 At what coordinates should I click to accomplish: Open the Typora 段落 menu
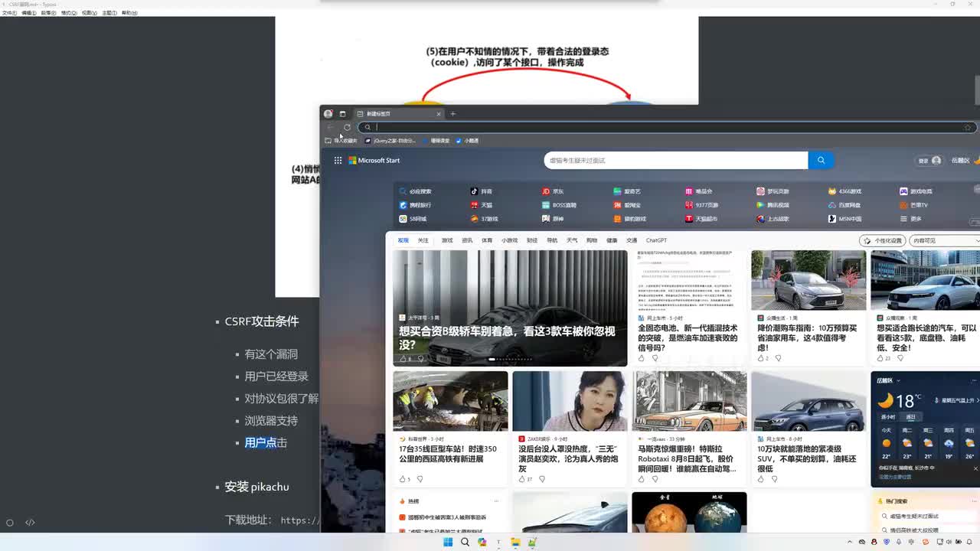click(x=48, y=13)
